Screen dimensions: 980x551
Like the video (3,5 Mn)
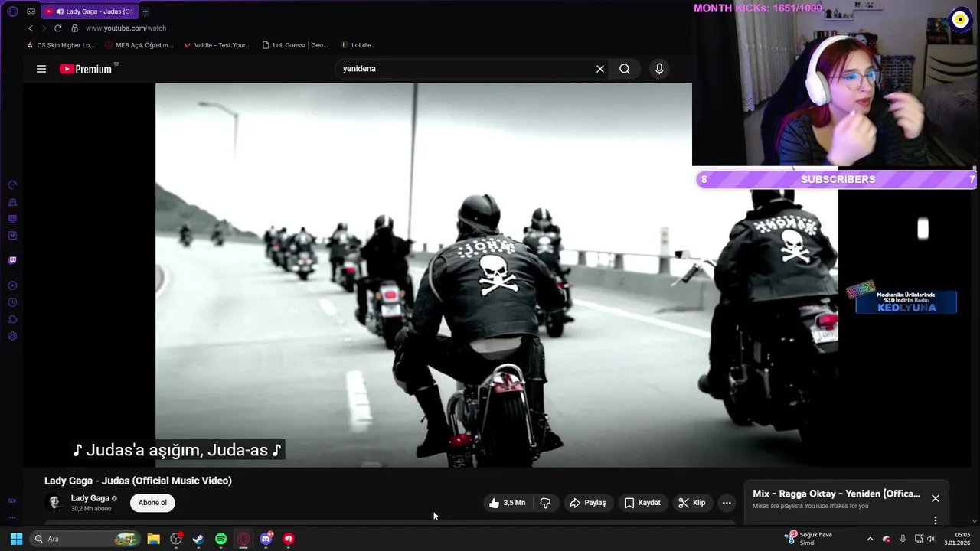coord(508,503)
